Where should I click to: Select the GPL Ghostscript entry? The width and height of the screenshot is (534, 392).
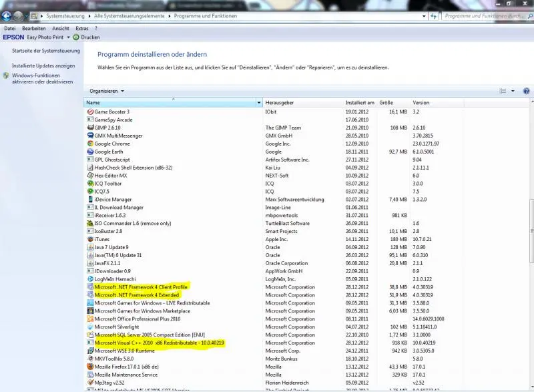click(x=112, y=160)
